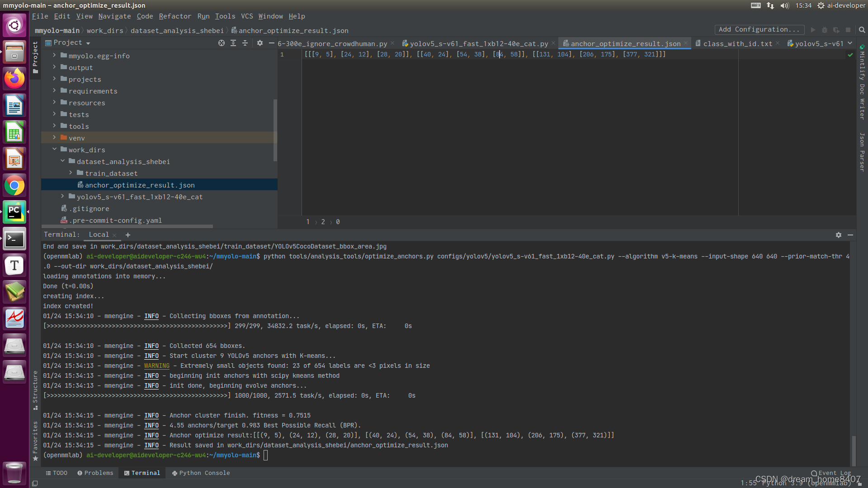Click the Event Log icon

[x=814, y=473]
